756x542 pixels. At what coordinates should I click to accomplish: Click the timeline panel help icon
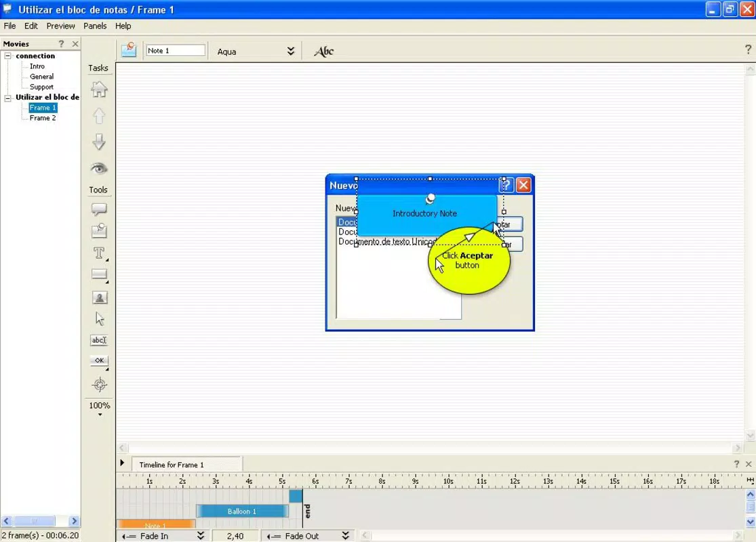pos(736,464)
